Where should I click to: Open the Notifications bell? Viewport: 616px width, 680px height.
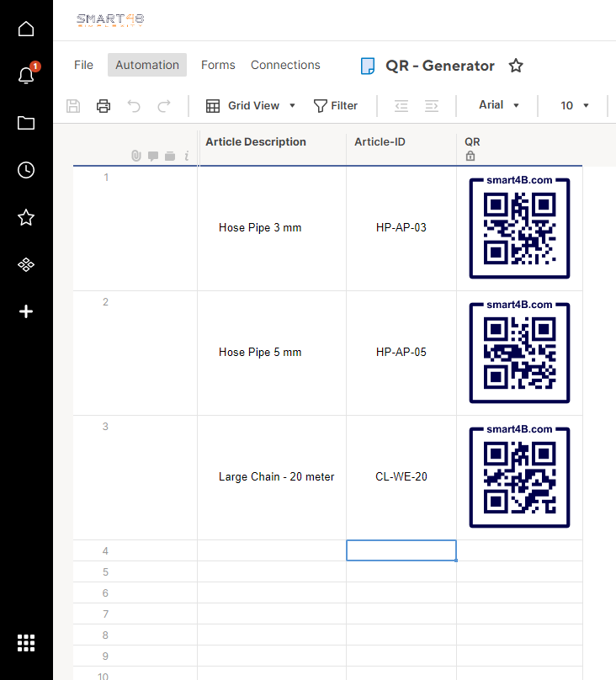(26, 76)
